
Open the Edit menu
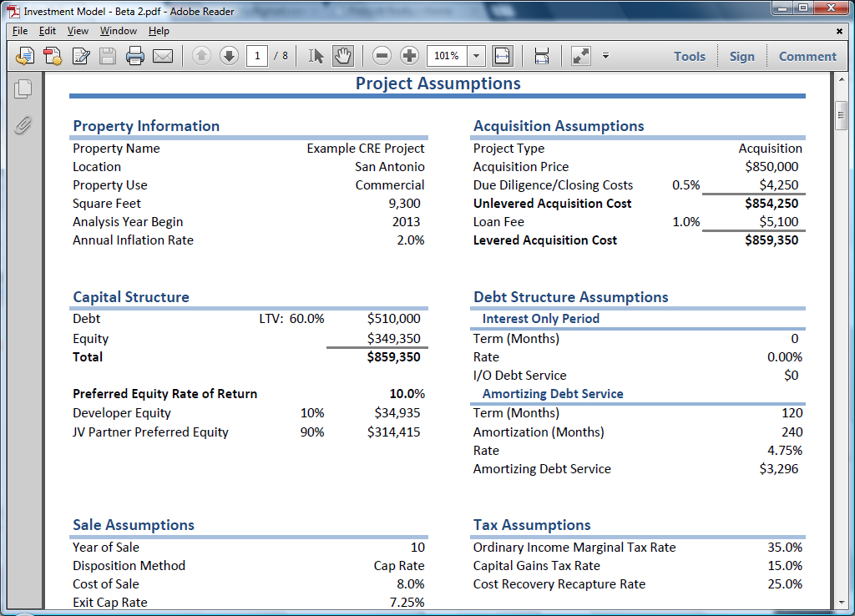pyautogui.click(x=48, y=31)
